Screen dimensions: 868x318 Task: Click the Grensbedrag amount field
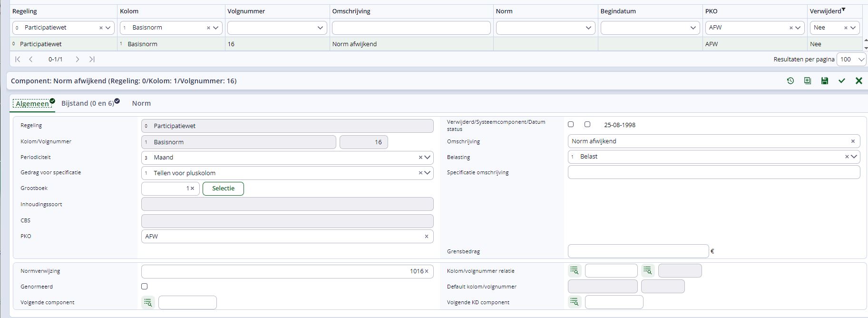click(638, 251)
